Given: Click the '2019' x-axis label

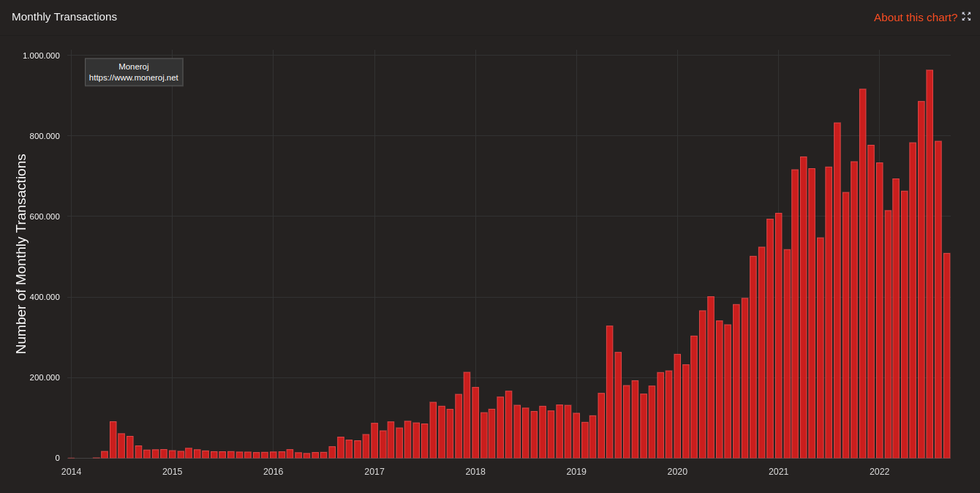Looking at the screenshot, I should [576, 472].
